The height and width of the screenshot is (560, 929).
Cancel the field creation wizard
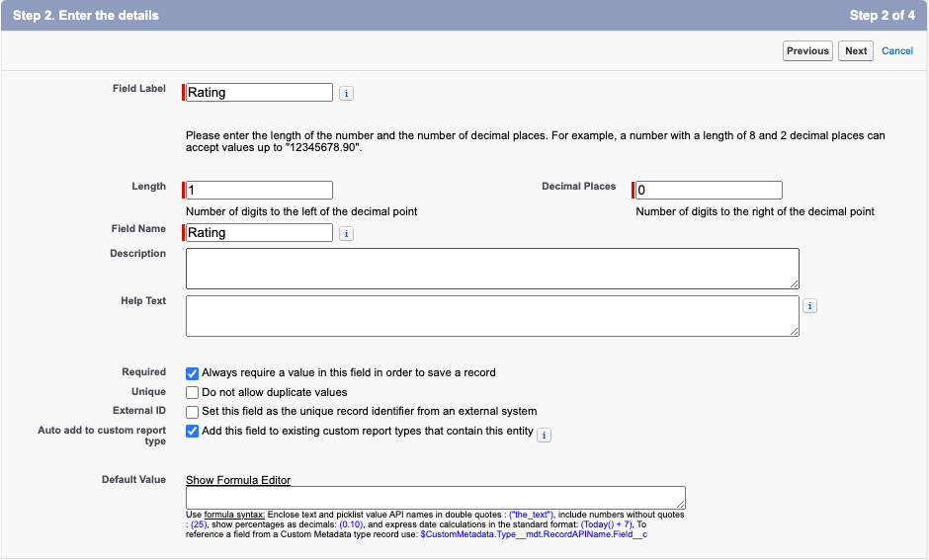(897, 51)
